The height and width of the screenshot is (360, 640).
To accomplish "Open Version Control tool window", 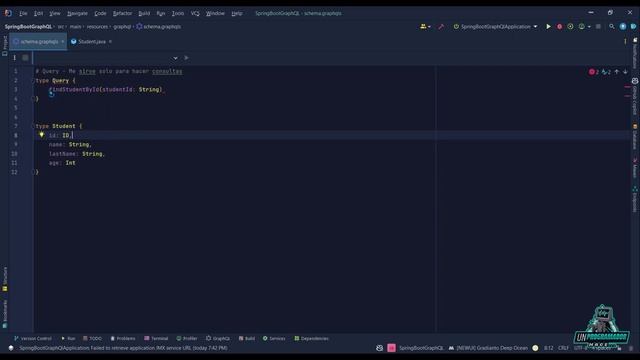I will [33, 338].
